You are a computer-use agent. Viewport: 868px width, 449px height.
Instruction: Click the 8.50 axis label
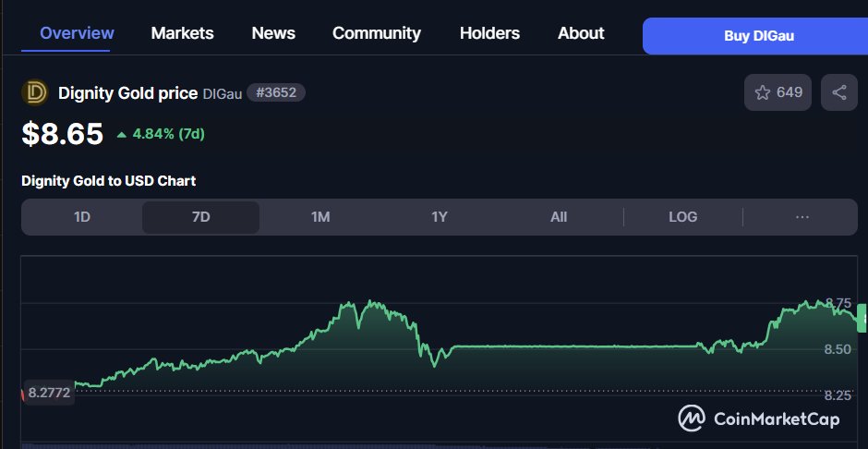tap(838, 349)
